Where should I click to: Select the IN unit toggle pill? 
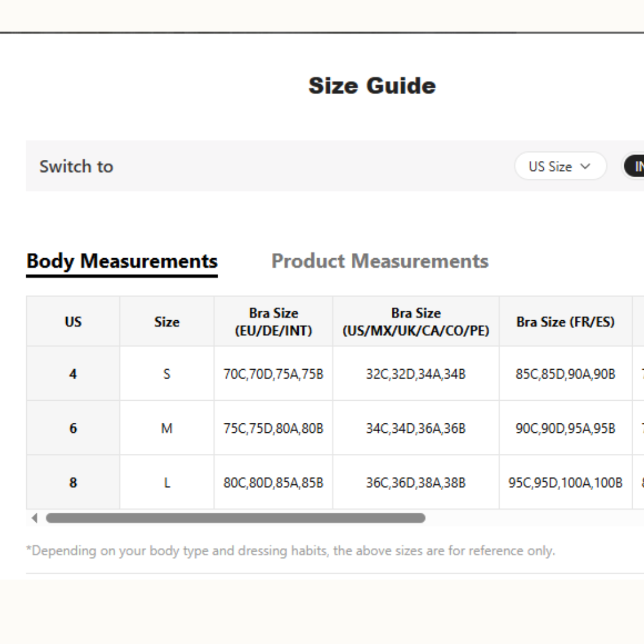pos(634,166)
